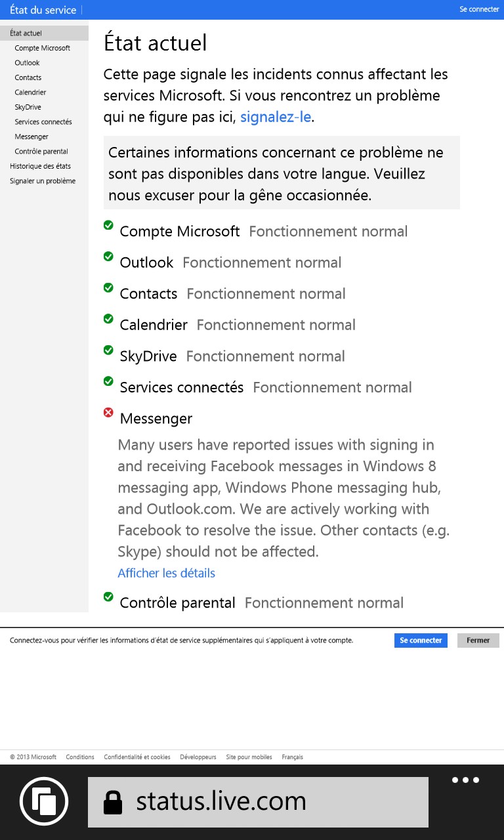Tap the lock icon in address bar

coord(113,801)
